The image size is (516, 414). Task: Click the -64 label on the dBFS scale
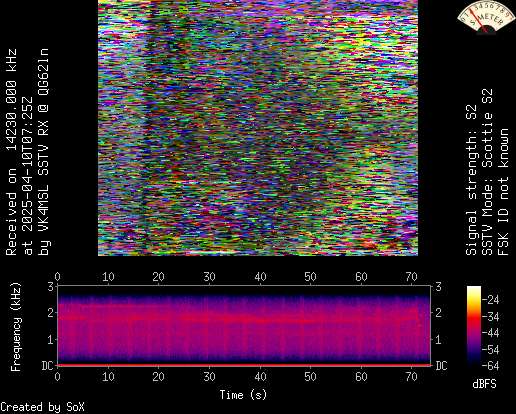tap(490, 366)
